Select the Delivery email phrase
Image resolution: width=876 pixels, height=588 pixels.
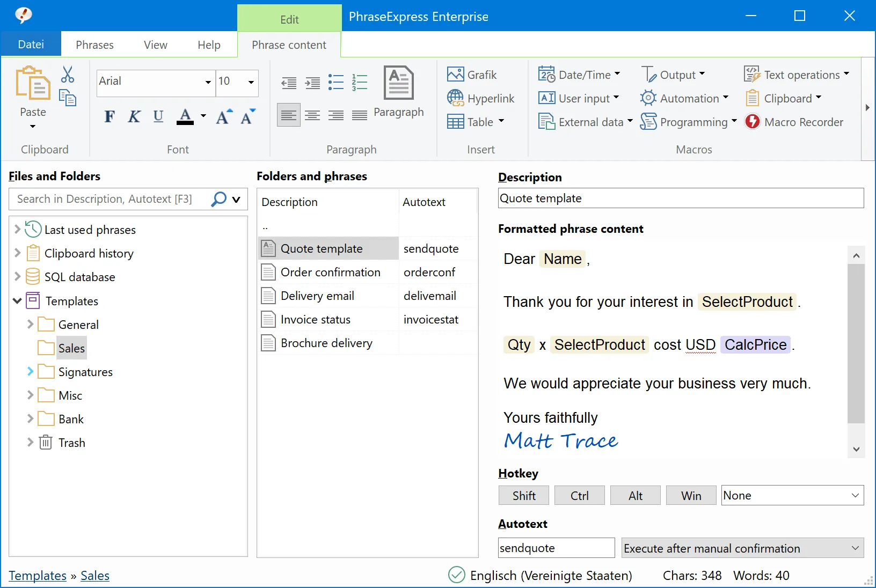click(317, 296)
